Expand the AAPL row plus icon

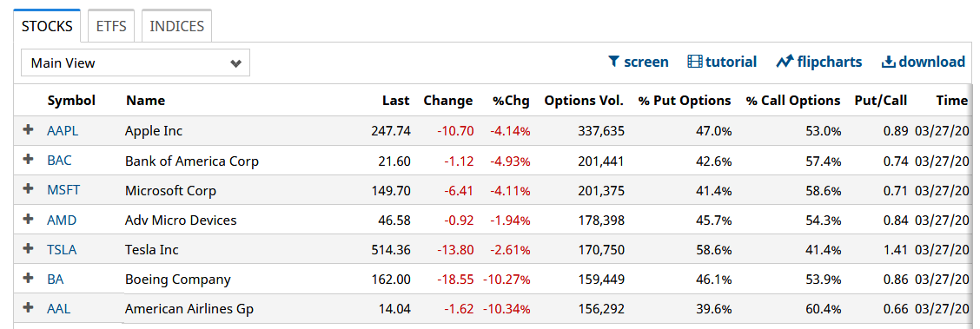(x=28, y=130)
